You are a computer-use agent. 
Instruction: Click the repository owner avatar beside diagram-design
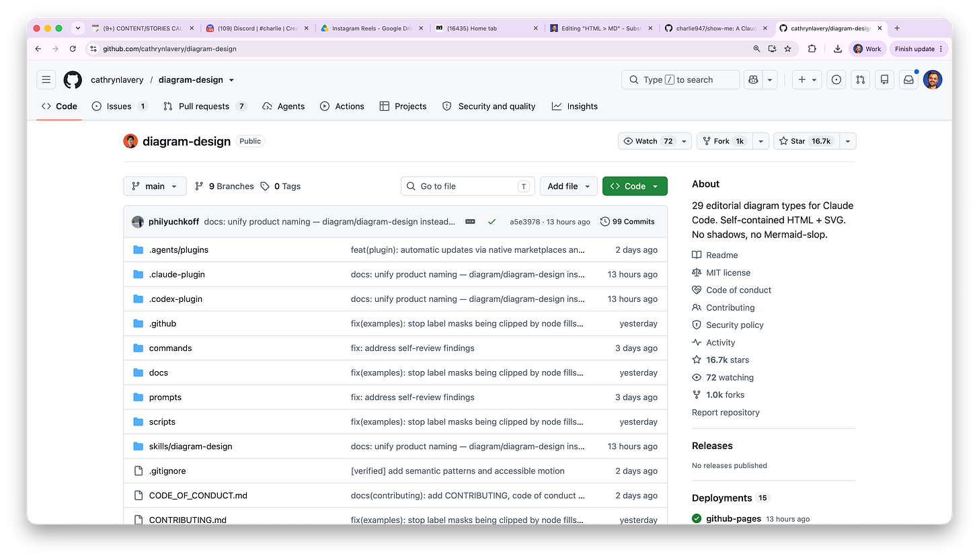coord(130,141)
